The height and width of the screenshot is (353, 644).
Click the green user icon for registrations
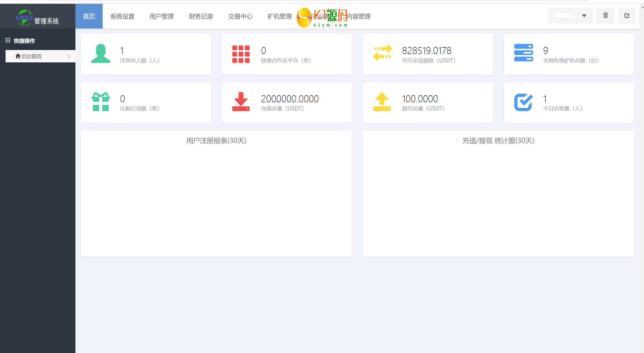pyautogui.click(x=100, y=54)
